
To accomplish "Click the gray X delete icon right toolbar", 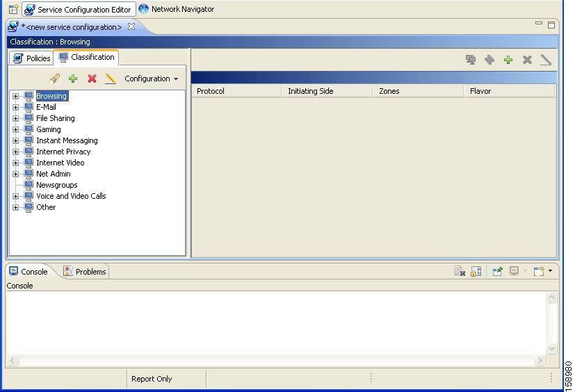I will (527, 59).
